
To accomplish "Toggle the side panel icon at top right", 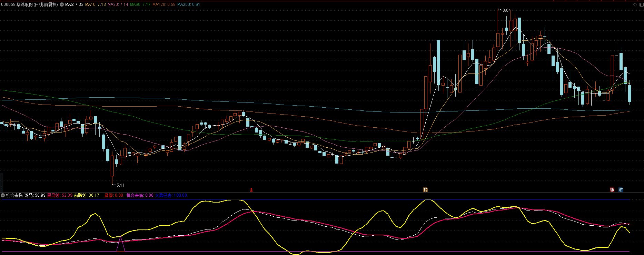I will point(642,4).
